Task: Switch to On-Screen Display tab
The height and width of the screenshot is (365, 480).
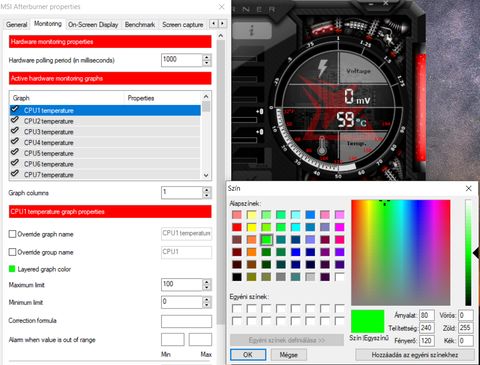Action: tap(93, 24)
